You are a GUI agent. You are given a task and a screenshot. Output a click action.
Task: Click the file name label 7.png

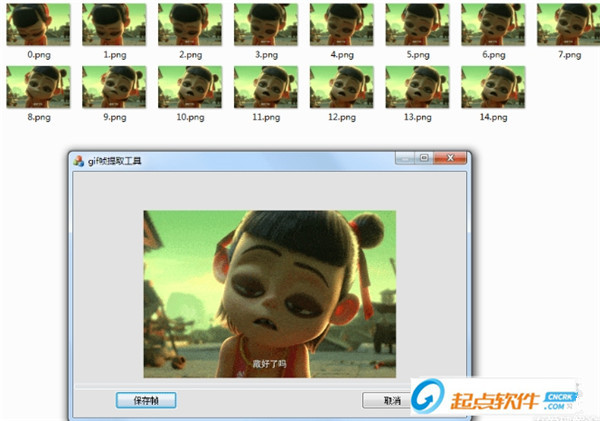pos(569,55)
